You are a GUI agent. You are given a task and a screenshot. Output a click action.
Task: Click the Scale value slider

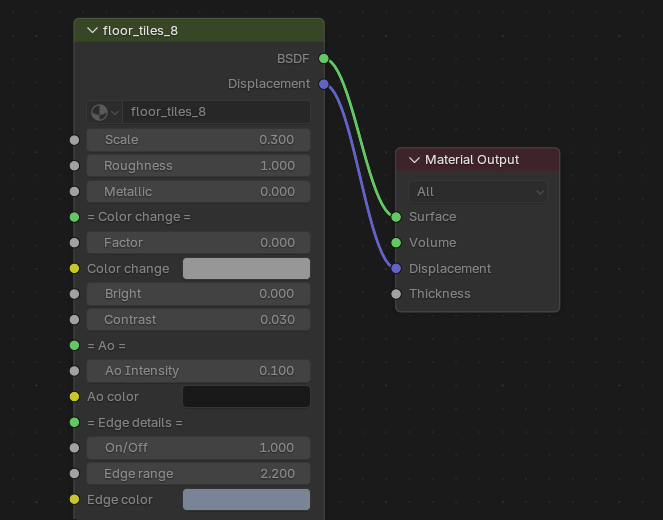[x=198, y=140]
